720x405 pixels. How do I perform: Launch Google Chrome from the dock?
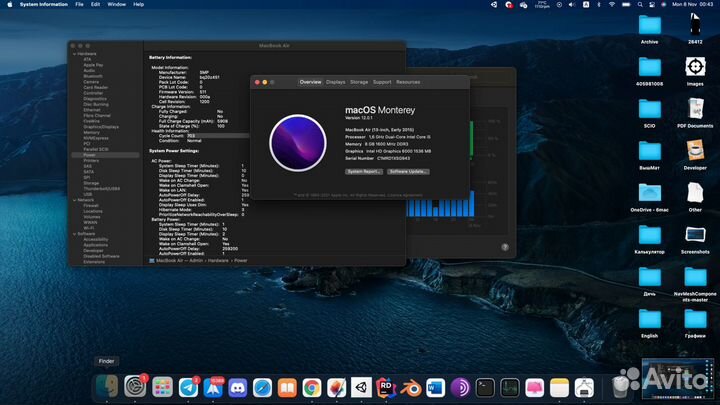pyautogui.click(x=312, y=388)
